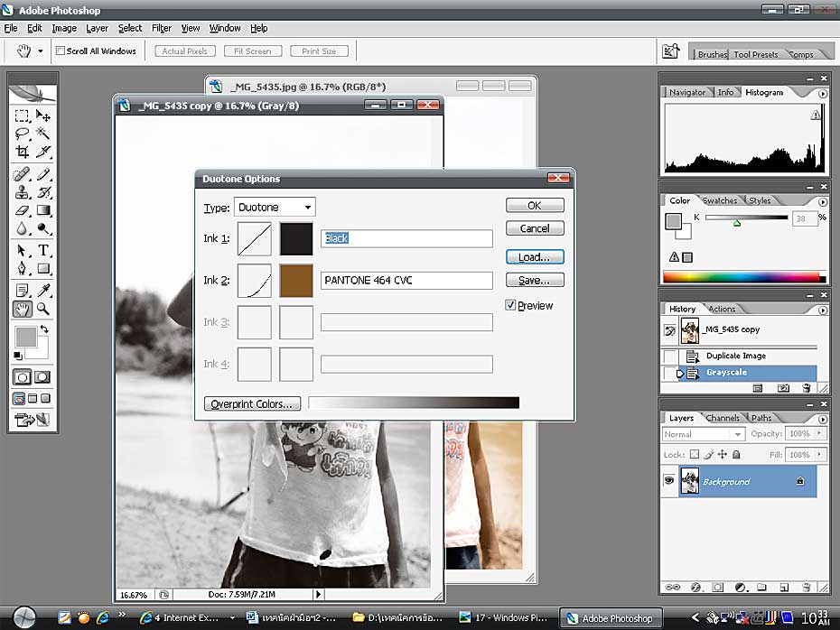Screen dimensions: 840x630
Task: Select the Crop tool
Action: [x=22, y=152]
